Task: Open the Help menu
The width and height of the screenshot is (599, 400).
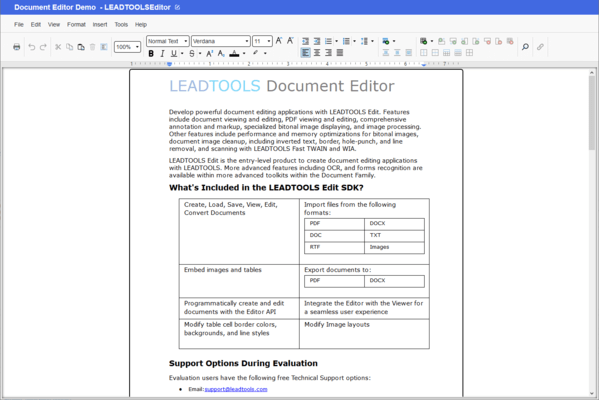Action: [141, 24]
